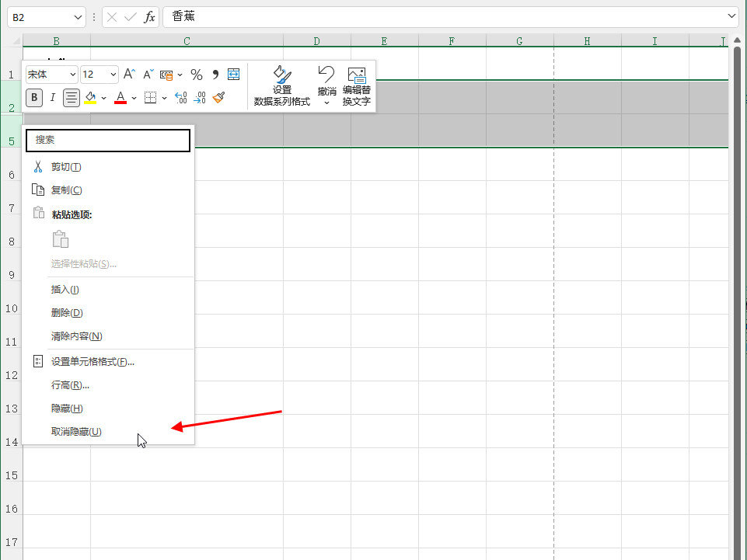Select column F header
The height and width of the screenshot is (560, 747).
click(x=452, y=41)
